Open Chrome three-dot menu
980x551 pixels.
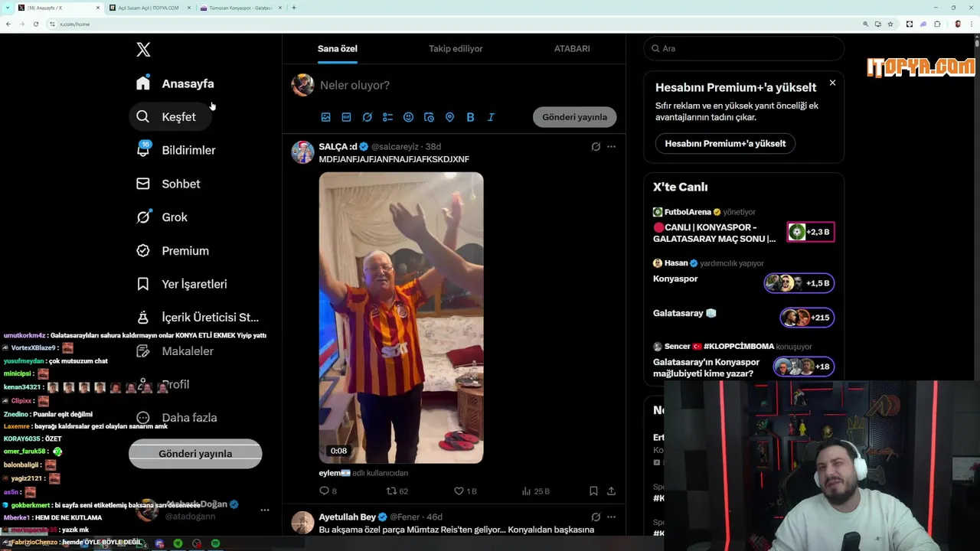pos(971,24)
